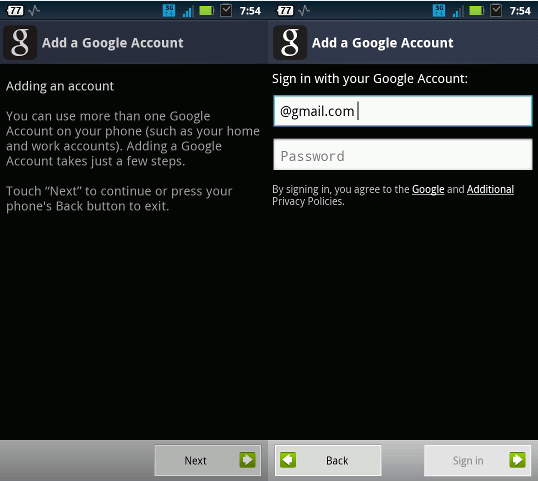
Task: Tap the battery icon on right status bar
Action: [x=477, y=11]
